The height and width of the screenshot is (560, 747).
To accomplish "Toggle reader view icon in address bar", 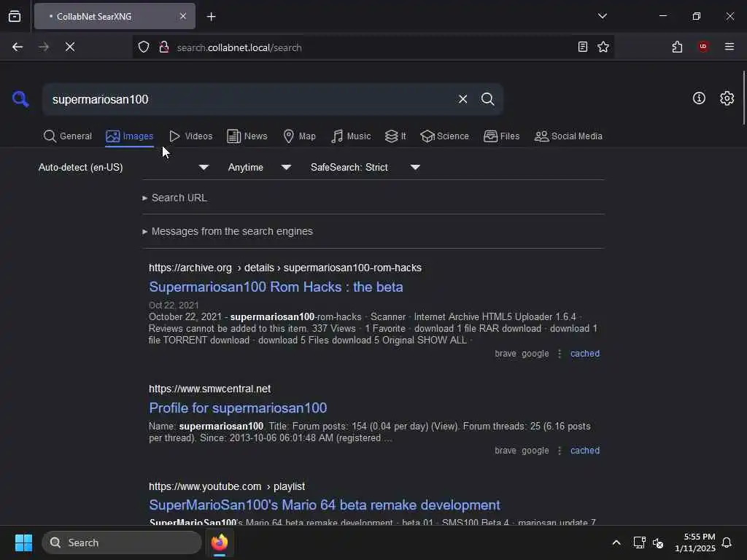I will tap(582, 47).
